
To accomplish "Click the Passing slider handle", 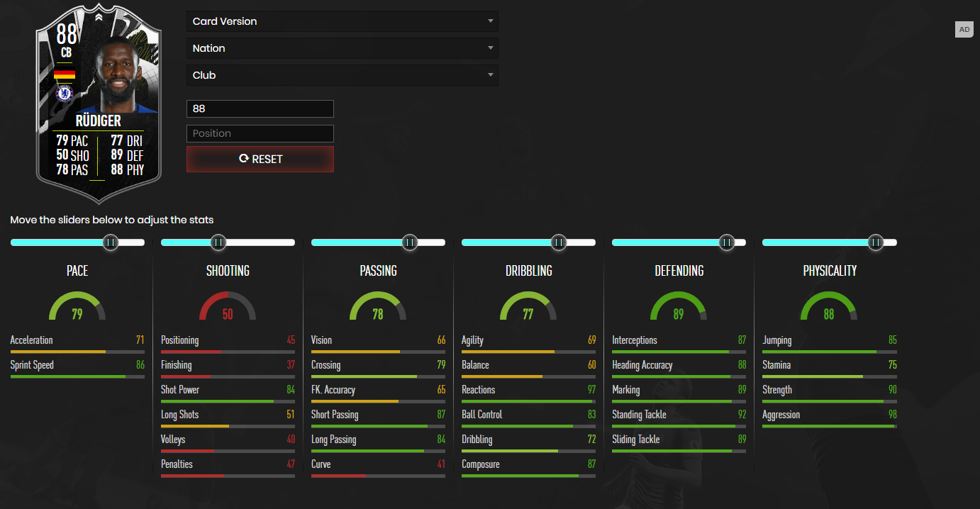I will 410,243.
